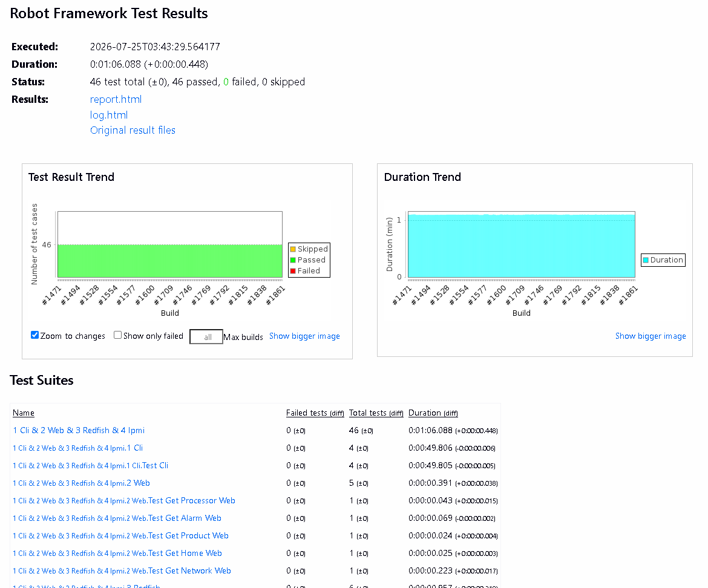Open Original result files link
708x588 pixels.
coord(133,131)
